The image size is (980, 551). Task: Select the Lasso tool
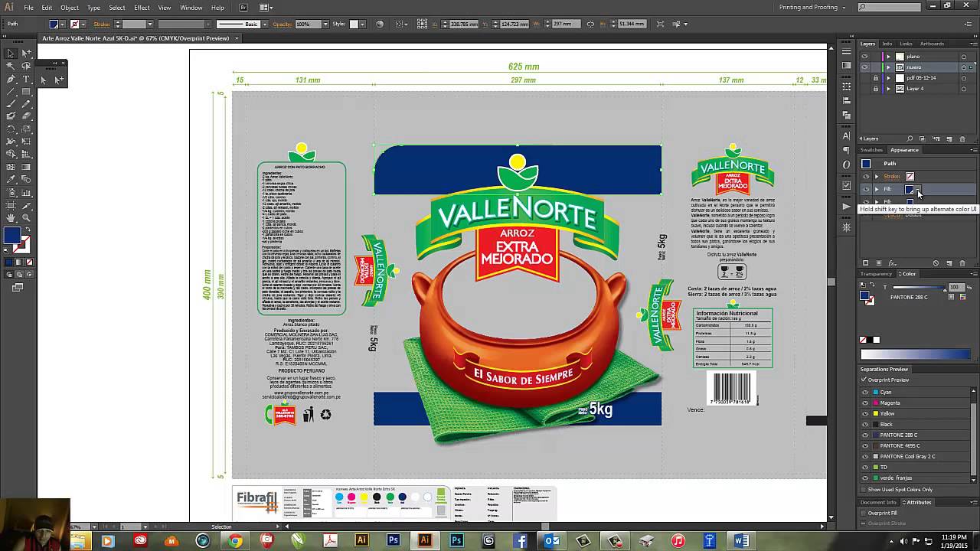tap(26, 66)
